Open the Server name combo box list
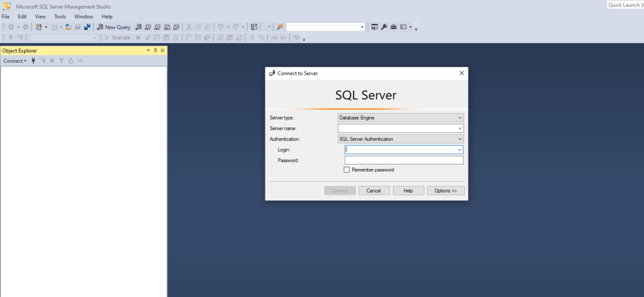 [460, 128]
